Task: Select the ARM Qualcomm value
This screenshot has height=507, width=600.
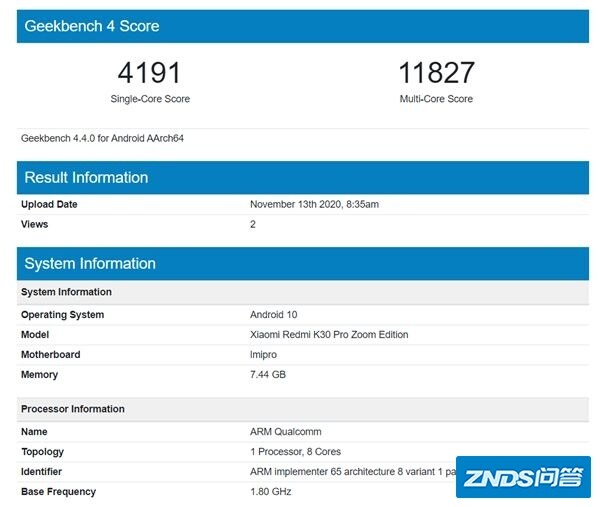Action: coord(286,432)
